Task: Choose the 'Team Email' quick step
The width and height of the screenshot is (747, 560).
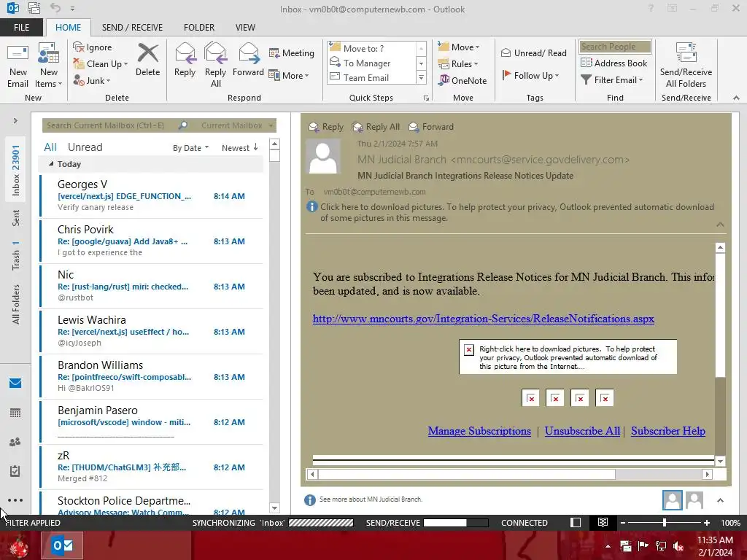Action: [372, 77]
